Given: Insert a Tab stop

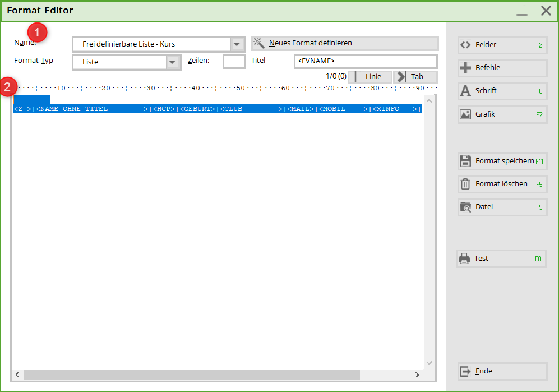Looking at the screenshot, I should pos(415,77).
